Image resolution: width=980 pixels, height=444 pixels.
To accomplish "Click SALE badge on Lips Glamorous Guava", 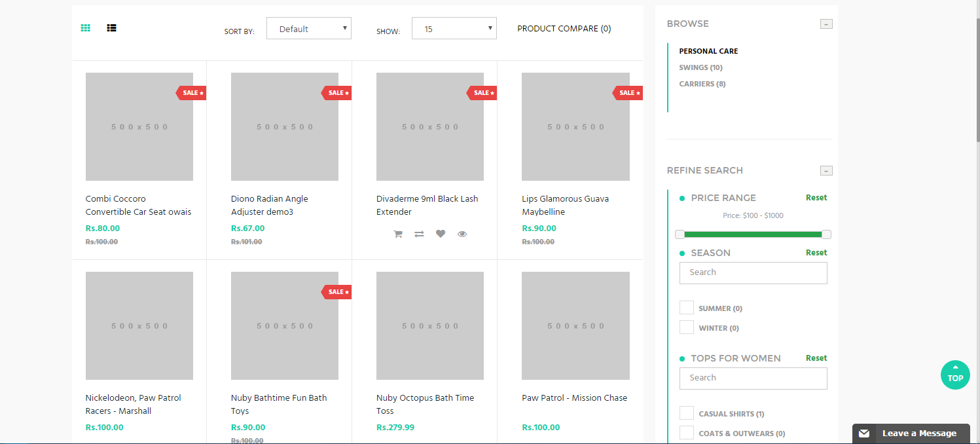I will [x=627, y=93].
